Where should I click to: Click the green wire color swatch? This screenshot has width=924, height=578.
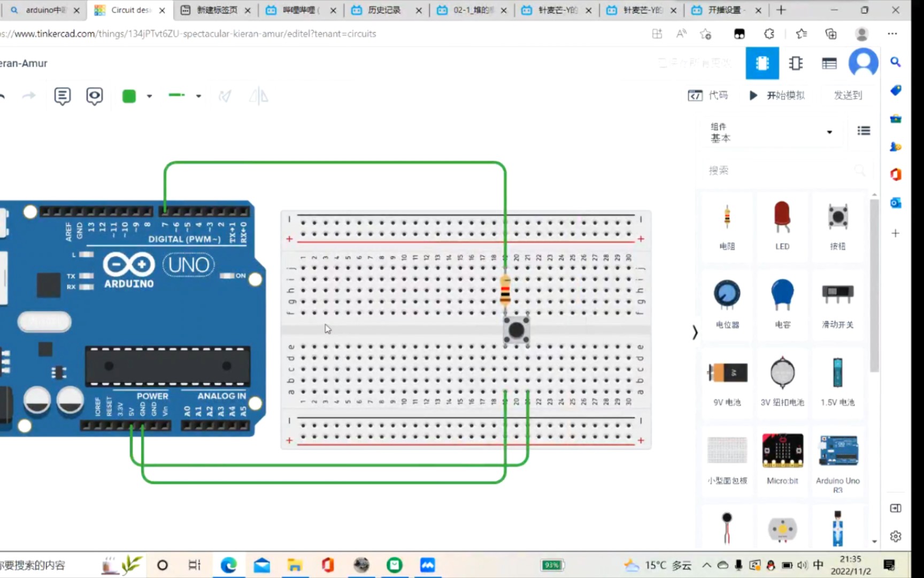tap(129, 96)
